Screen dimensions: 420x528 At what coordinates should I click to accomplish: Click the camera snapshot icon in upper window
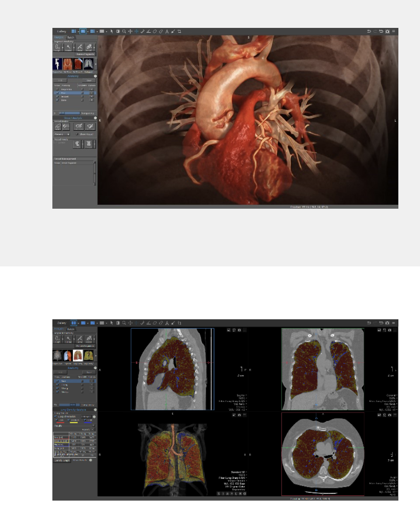pyautogui.click(x=387, y=31)
